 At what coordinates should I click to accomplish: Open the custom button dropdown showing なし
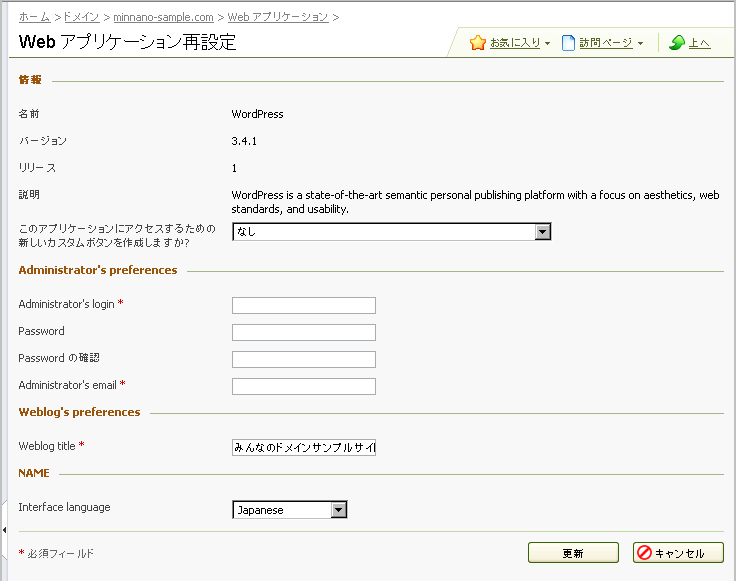coord(391,231)
